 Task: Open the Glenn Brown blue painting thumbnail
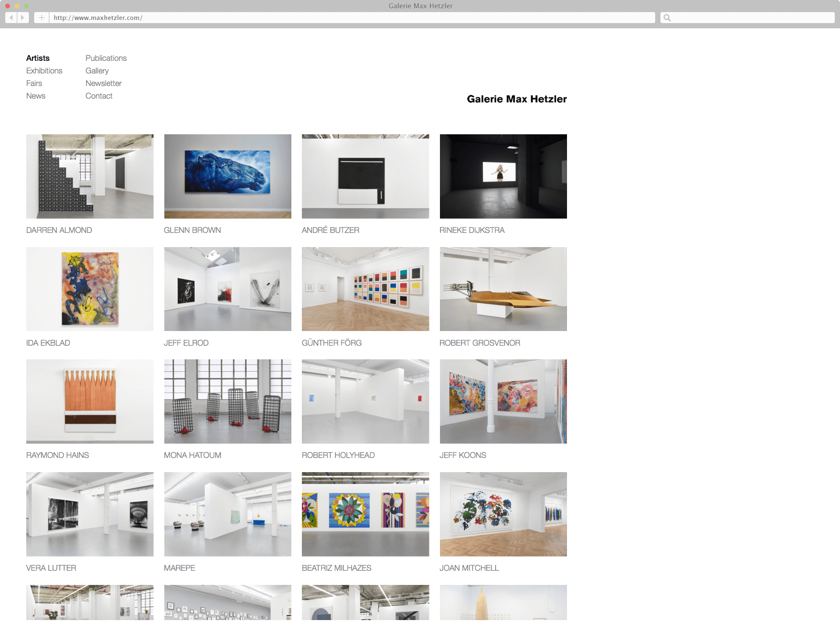tap(228, 176)
